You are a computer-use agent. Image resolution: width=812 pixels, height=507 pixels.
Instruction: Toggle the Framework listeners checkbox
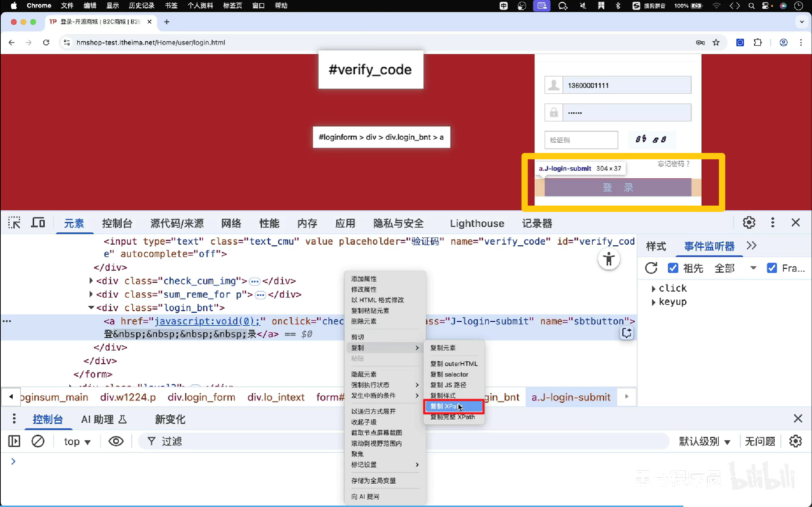(x=772, y=268)
